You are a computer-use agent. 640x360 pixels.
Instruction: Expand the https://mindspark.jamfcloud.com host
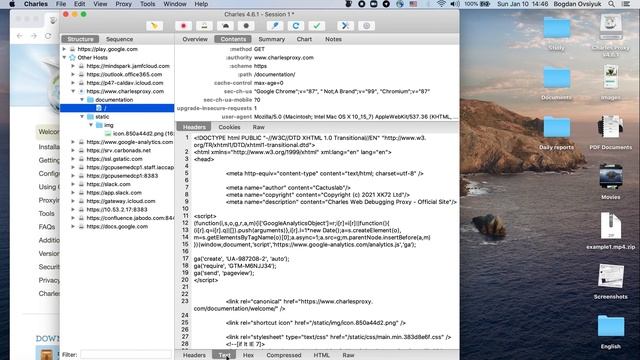73,66
